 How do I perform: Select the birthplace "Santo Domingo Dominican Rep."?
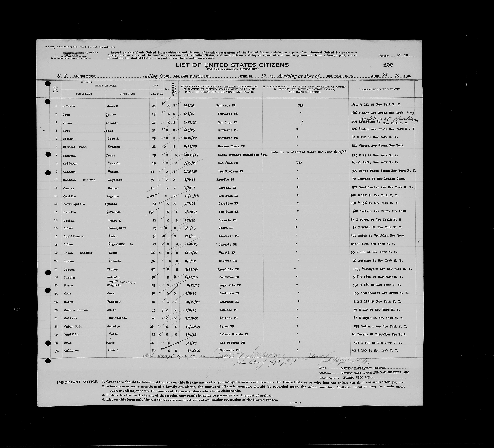coord(243,155)
